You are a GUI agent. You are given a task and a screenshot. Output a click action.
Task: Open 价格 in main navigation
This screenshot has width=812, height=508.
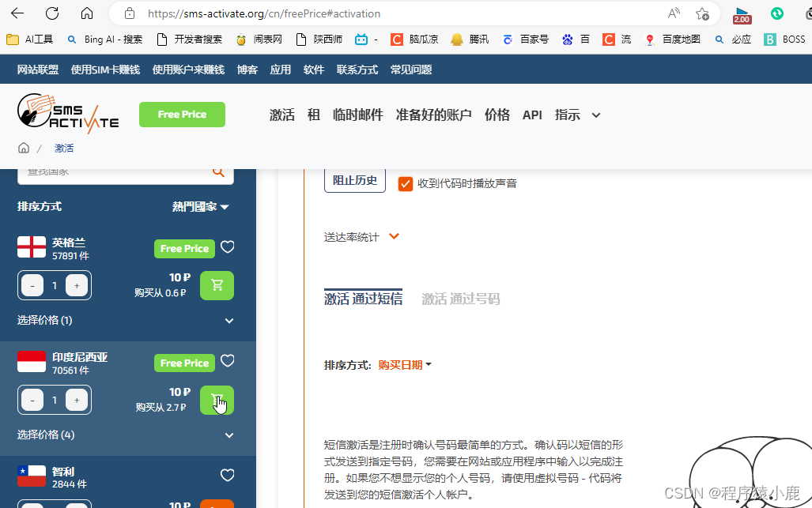point(497,115)
